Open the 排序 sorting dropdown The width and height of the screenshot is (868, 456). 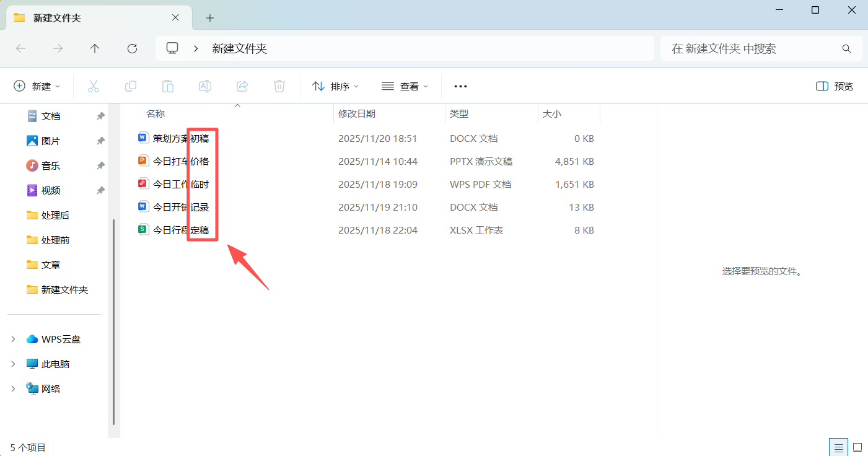coord(335,86)
